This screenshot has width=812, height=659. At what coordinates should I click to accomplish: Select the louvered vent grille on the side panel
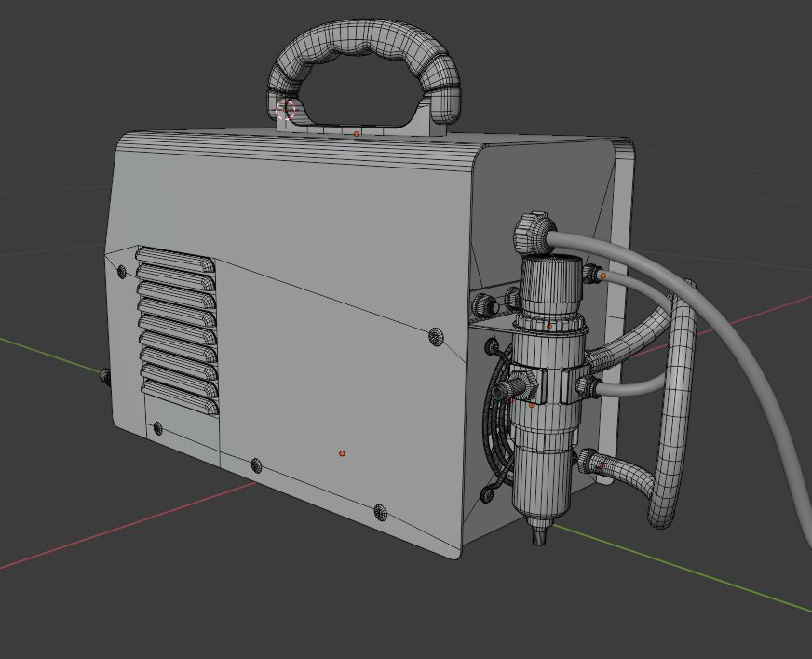[177, 331]
